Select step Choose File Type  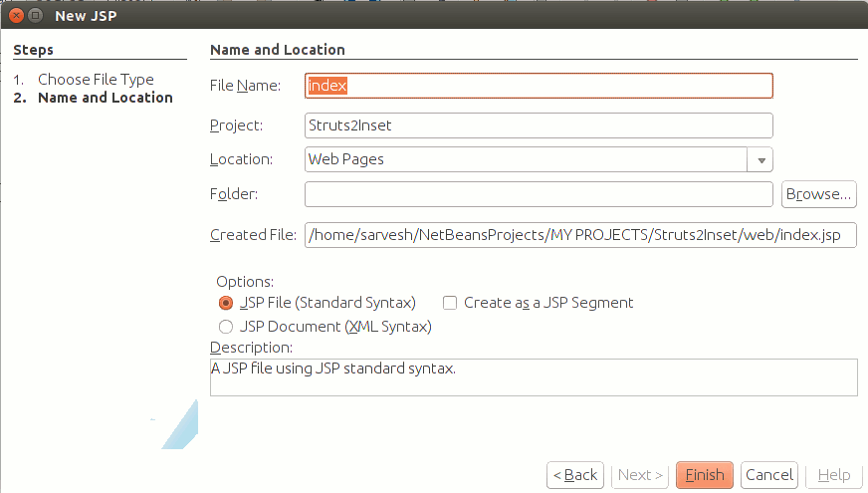(96, 80)
